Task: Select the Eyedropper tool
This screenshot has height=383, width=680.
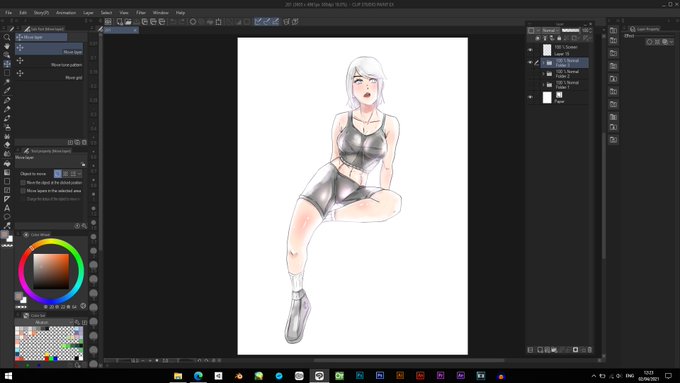Action: 7,91
